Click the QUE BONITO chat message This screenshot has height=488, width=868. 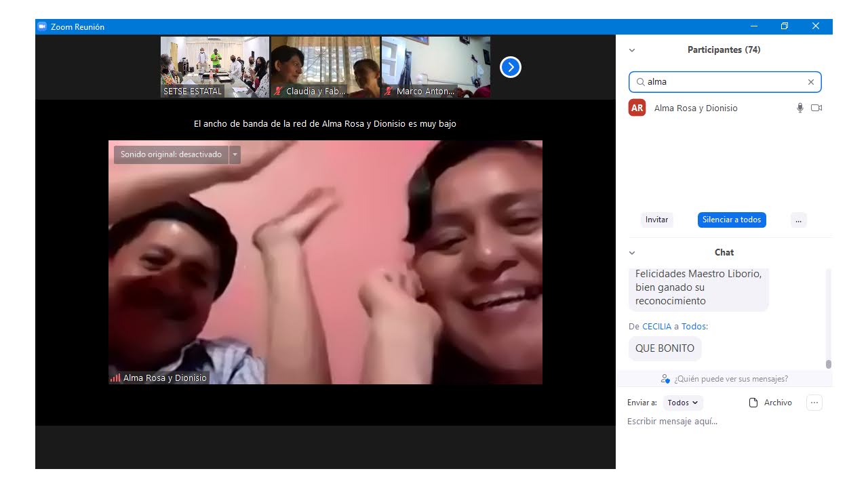click(x=665, y=348)
